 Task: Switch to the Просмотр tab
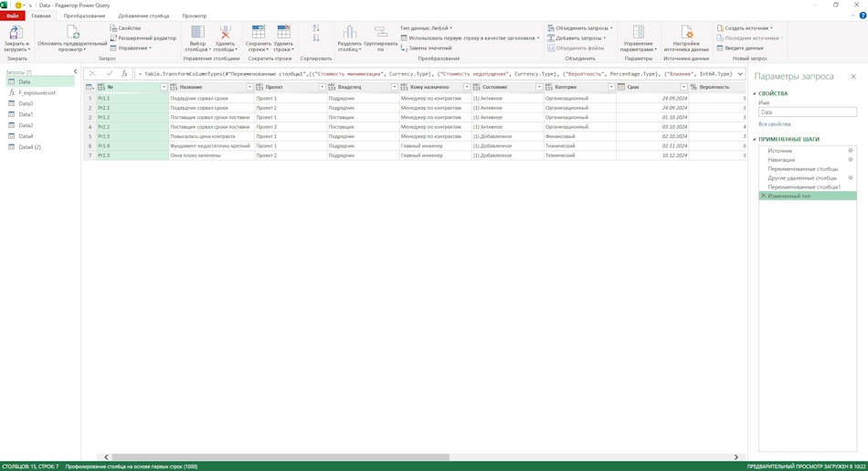point(195,16)
